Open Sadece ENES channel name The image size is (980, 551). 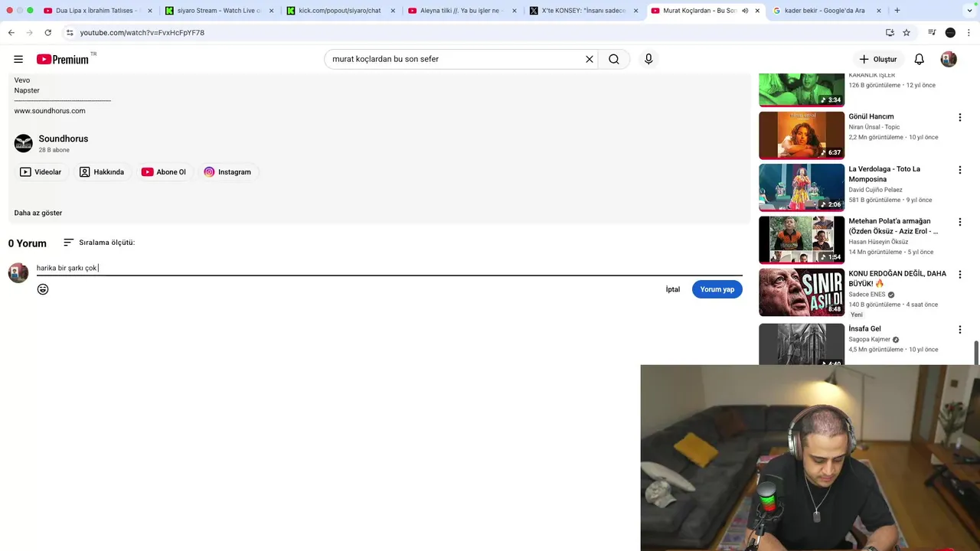(x=867, y=294)
